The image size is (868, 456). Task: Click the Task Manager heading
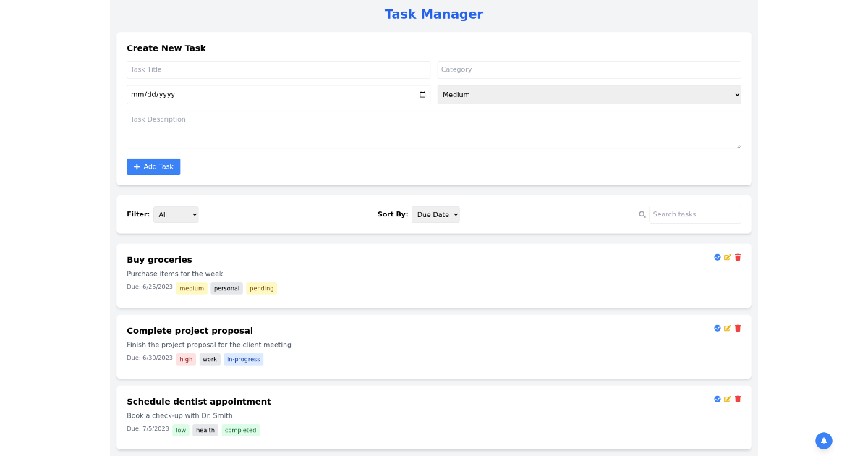(433, 14)
